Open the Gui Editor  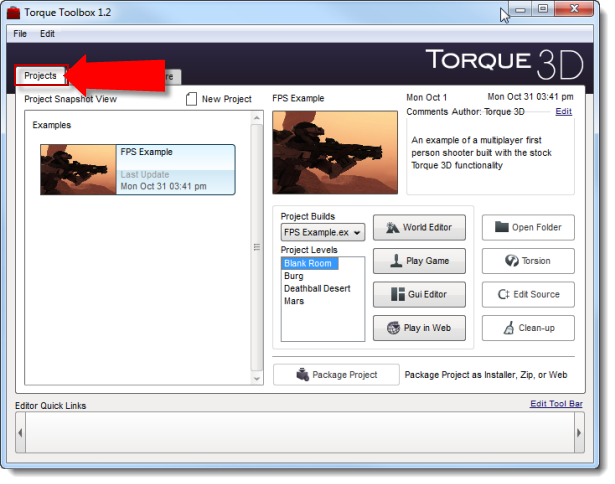tap(419, 294)
